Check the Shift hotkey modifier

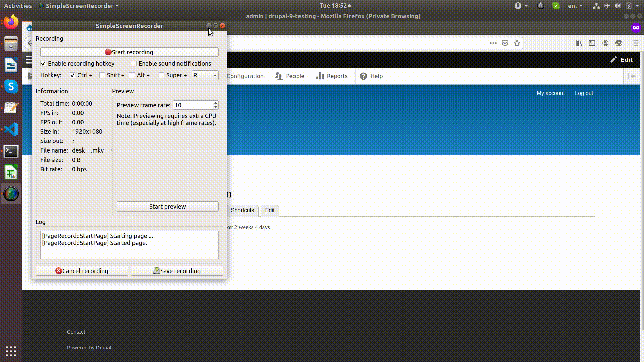[x=102, y=75]
